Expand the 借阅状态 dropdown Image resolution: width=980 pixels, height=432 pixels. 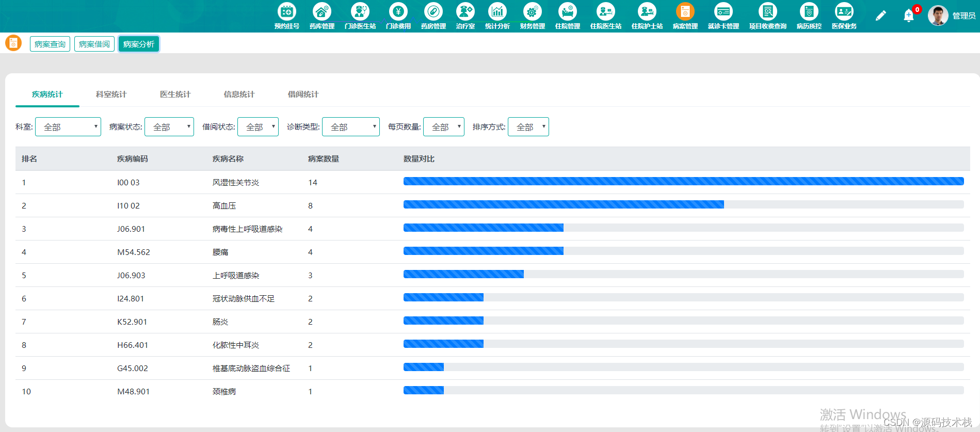coord(258,127)
